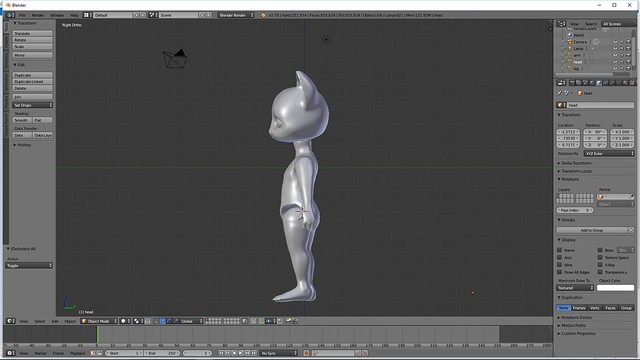This screenshot has height=360, width=640.
Task: Open the Render properties tab icon
Action: (x=572, y=83)
